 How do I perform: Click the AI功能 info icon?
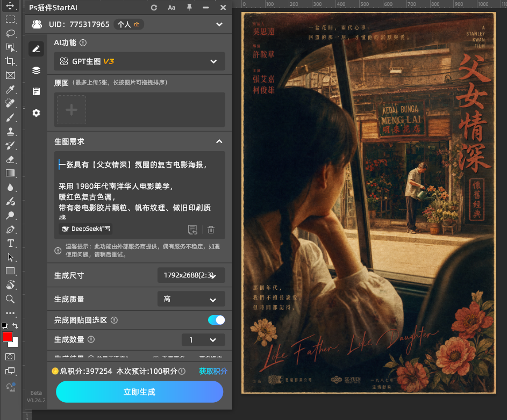point(83,42)
